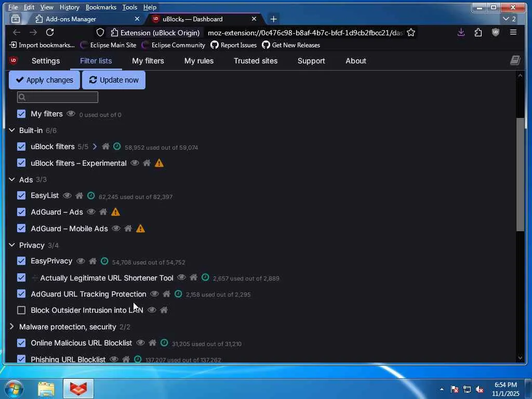Click the uBlock filters update clock icon
The image size is (532, 399).
(117, 146)
